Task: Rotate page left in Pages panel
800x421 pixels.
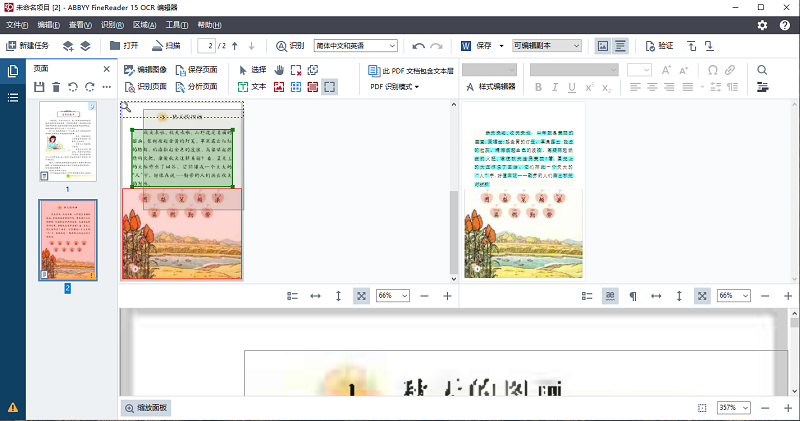Action: click(x=73, y=87)
